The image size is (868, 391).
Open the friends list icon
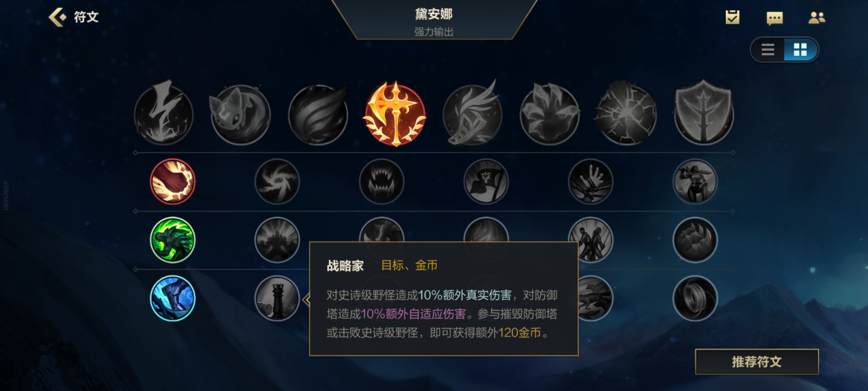pyautogui.click(x=817, y=18)
